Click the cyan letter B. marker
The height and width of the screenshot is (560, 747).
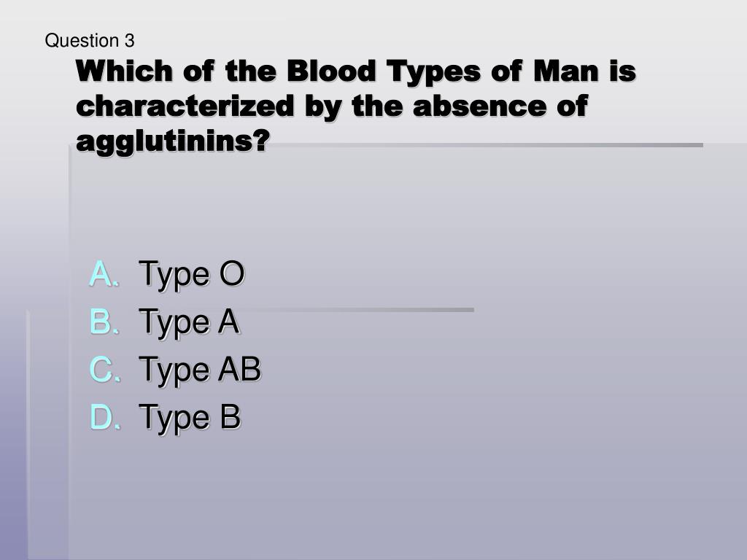(104, 322)
